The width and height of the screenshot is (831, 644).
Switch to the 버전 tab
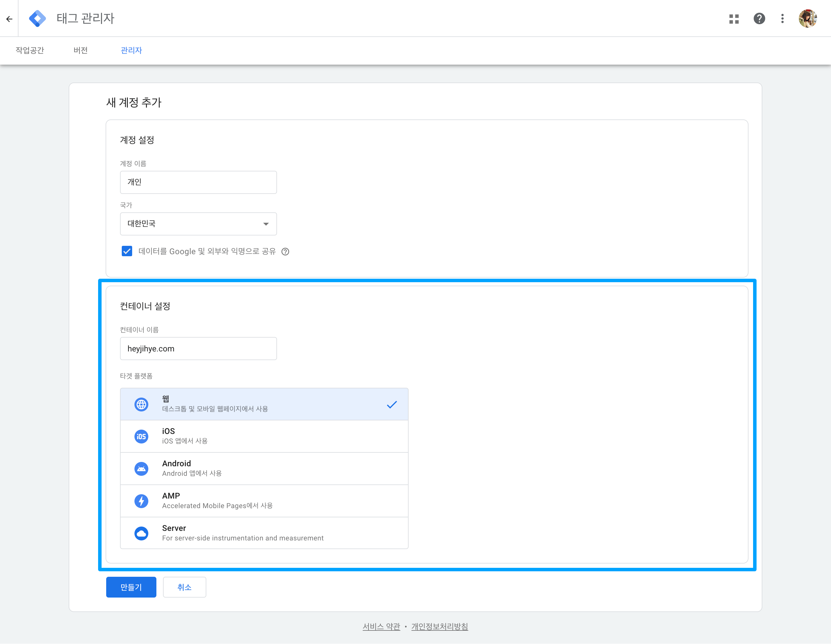click(80, 50)
